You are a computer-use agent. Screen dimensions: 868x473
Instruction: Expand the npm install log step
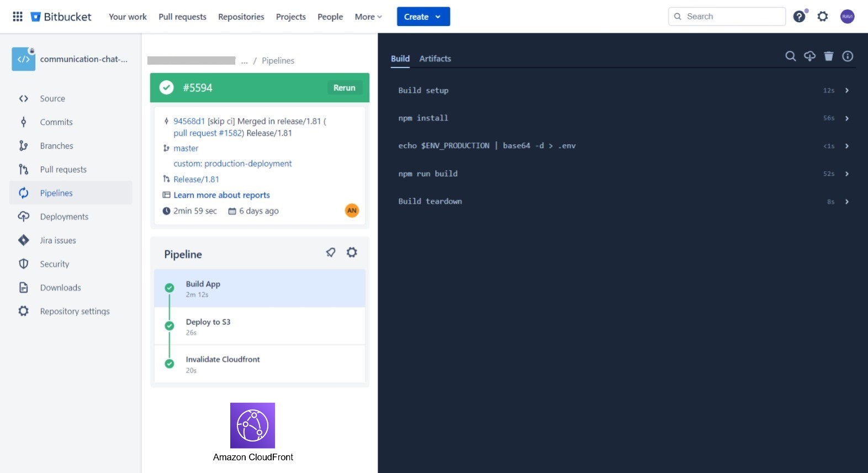click(x=846, y=118)
